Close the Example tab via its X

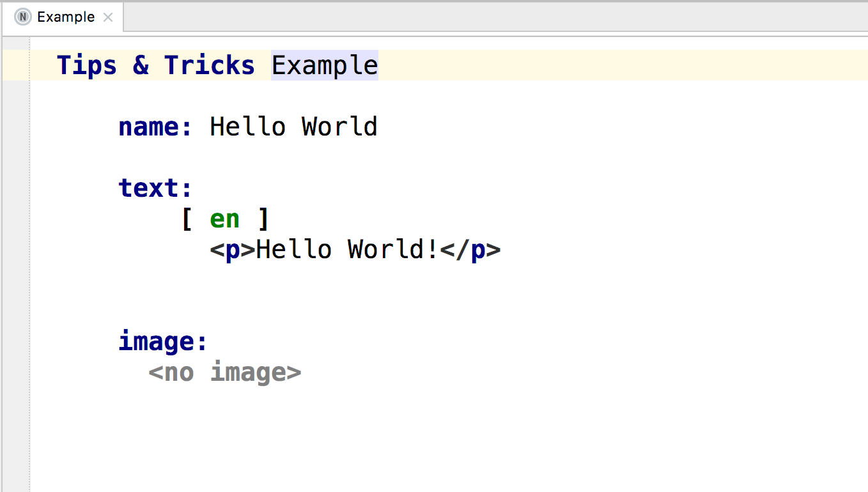107,17
